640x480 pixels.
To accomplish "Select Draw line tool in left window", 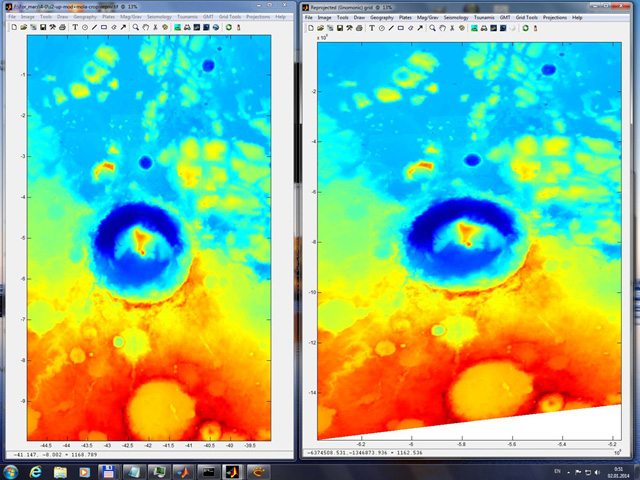I will 94,27.
